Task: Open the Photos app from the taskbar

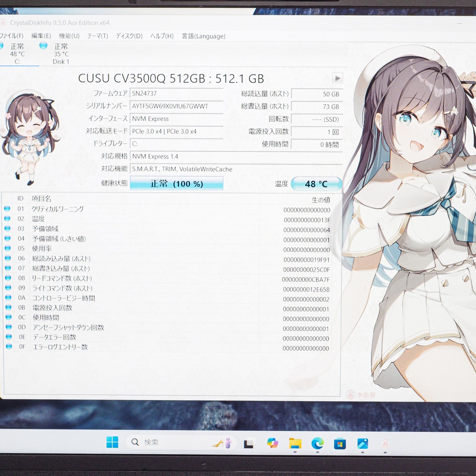Action: pyautogui.click(x=363, y=444)
